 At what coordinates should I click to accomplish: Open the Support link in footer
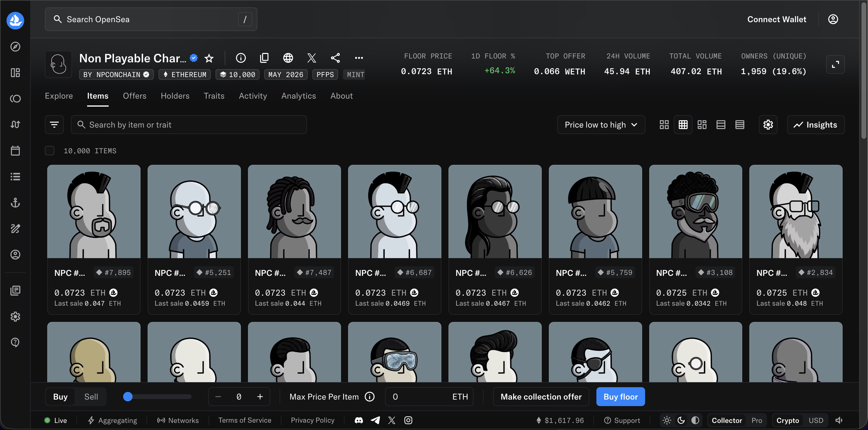(x=622, y=420)
